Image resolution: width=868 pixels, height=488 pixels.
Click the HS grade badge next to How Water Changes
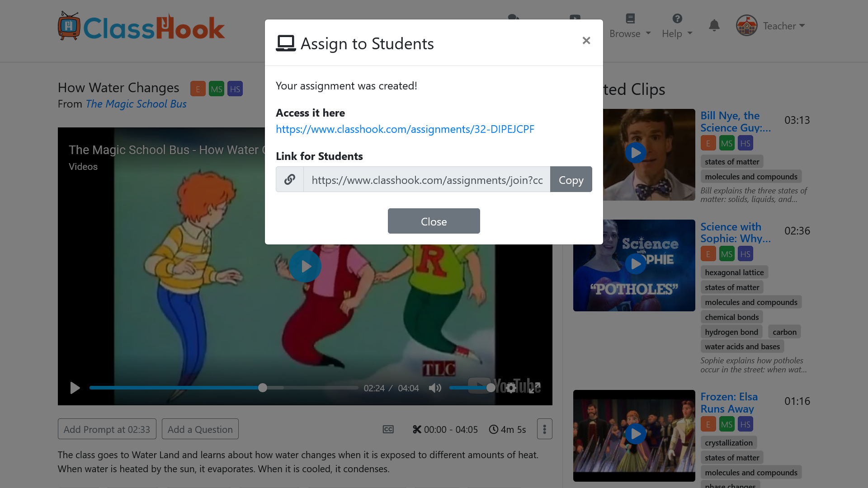coord(235,89)
